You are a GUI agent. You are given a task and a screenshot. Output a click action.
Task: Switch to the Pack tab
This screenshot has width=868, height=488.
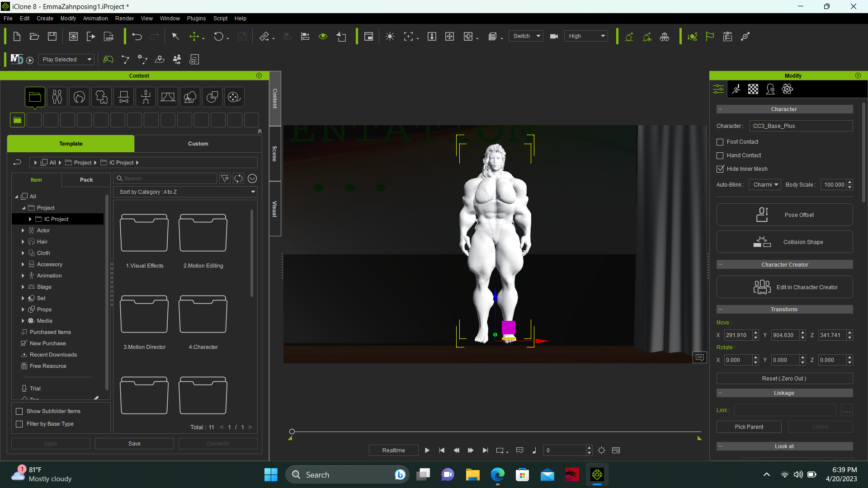point(86,180)
